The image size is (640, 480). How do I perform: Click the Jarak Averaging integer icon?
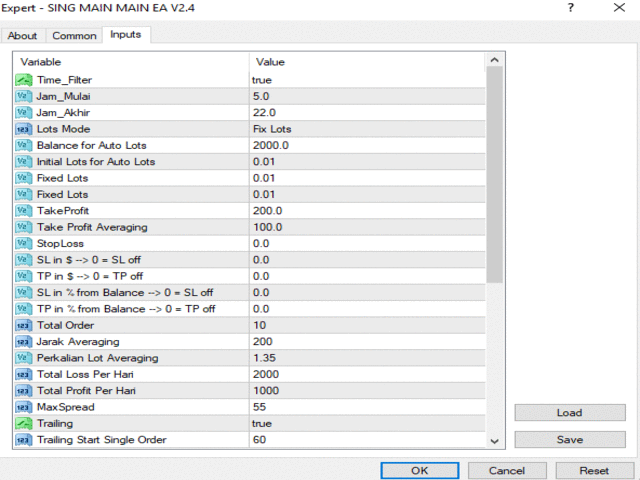[24, 342]
